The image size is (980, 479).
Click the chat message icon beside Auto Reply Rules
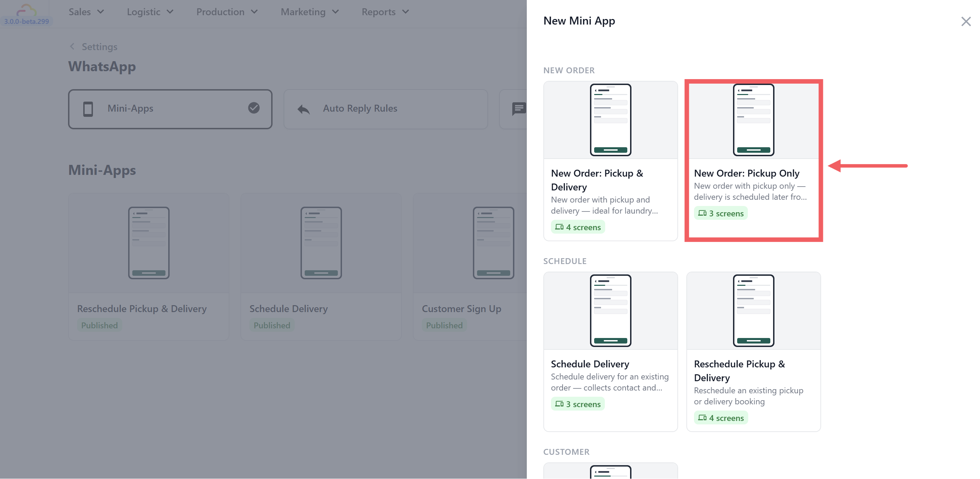(518, 109)
